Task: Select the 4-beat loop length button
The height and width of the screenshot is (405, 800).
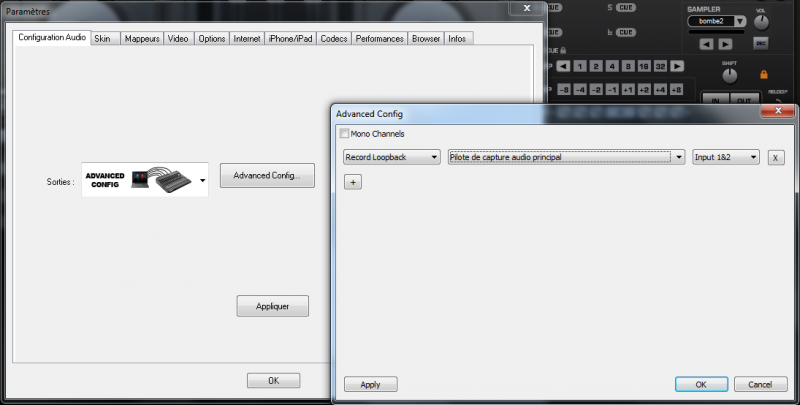Action: coord(612,66)
